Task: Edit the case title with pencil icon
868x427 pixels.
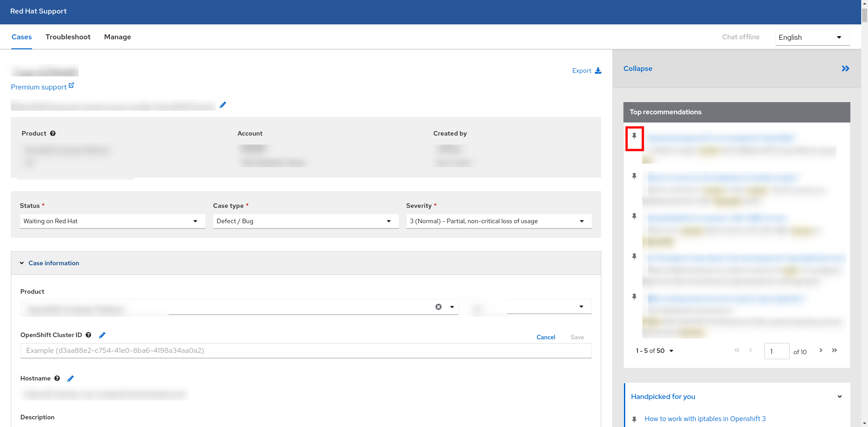Action: [x=223, y=105]
